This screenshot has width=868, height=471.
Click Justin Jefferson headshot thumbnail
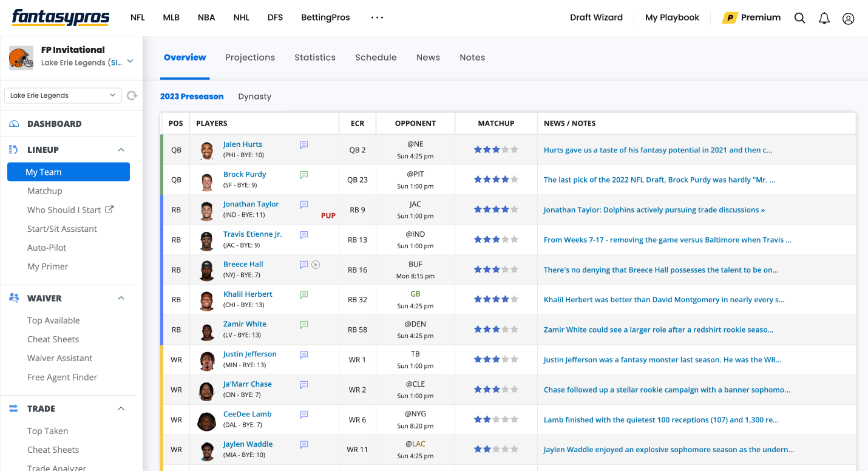[x=207, y=361]
